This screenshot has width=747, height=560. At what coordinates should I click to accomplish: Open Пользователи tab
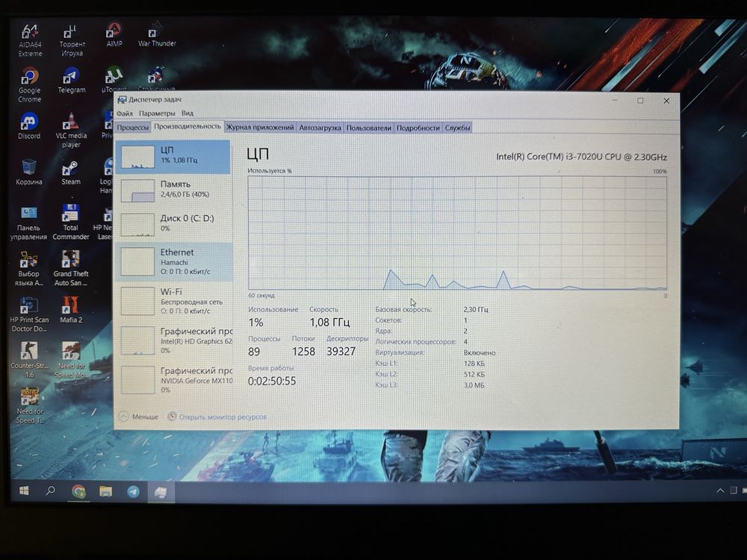point(368,128)
